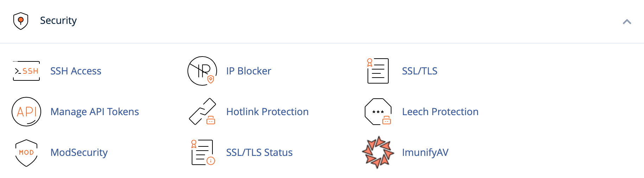This screenshot has height=178, width=644.
Task: View the SSL/TLS Status text link
Action: [259, 152]
